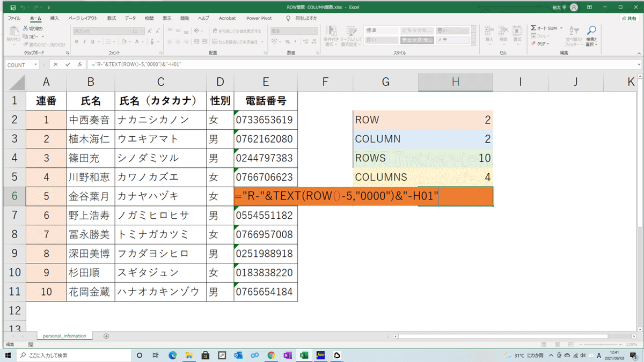Image resolution: width=644 pixels, height=362 pixels.
Task: Apply the メモ cell style
Action: 452,40
